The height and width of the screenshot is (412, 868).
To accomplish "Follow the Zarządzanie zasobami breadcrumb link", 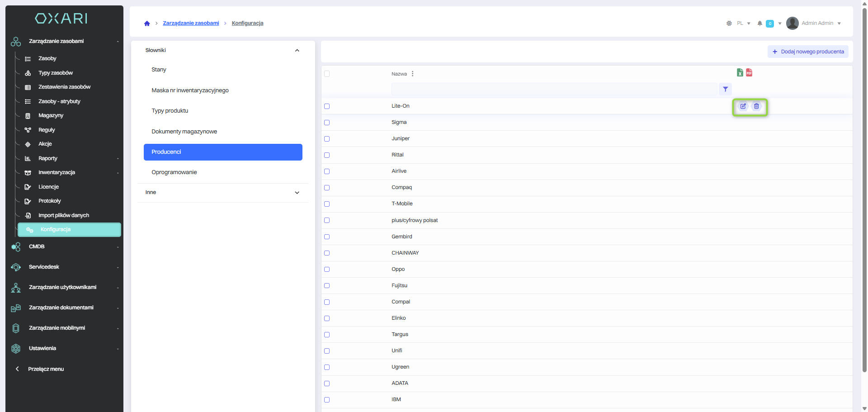I will click(x=191, y=24).
